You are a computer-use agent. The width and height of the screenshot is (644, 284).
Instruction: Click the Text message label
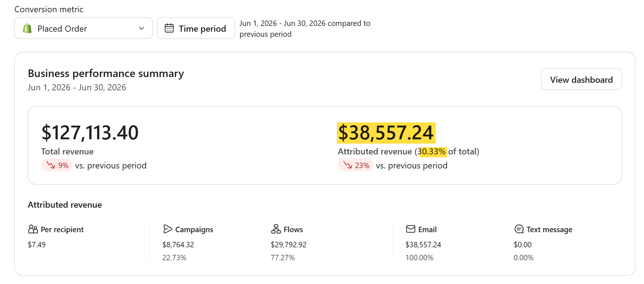pyautogui.click(x=549, y=230)
